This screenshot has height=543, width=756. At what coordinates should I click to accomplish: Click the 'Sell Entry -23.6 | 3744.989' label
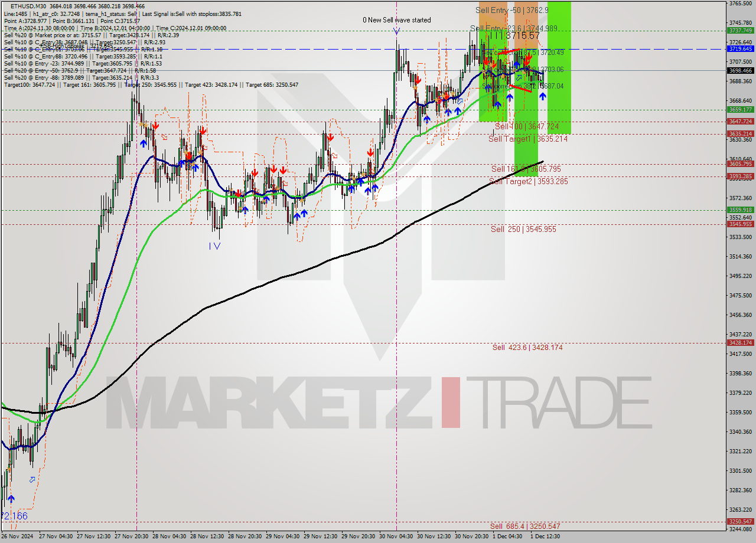[514, 28]
